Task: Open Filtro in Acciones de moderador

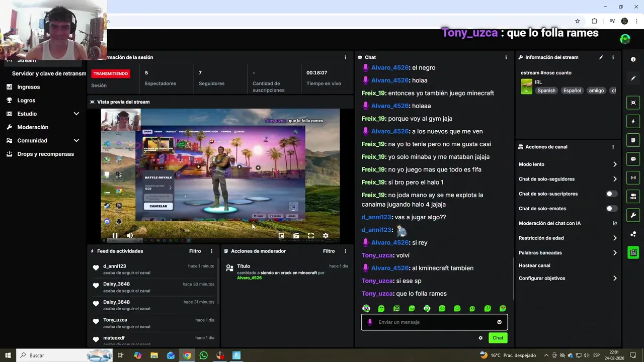Action: pos(329,251)
